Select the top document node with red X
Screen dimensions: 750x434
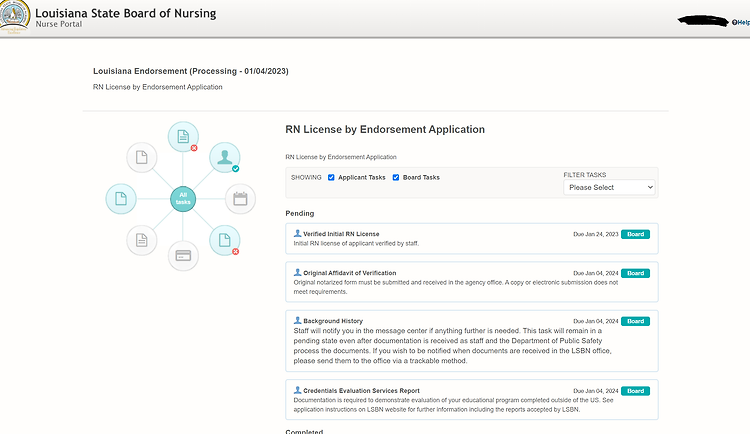pyautogui.click(x=183, y=137)
